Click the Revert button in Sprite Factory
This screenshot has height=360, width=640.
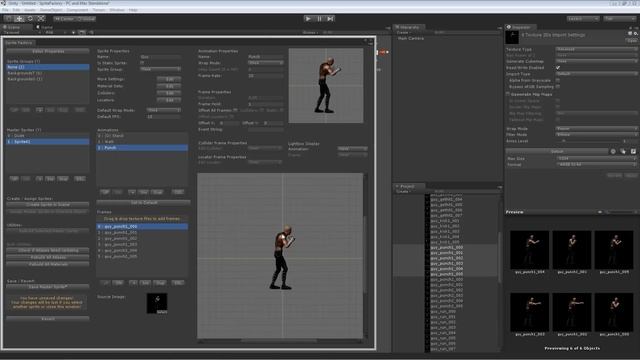48,319
